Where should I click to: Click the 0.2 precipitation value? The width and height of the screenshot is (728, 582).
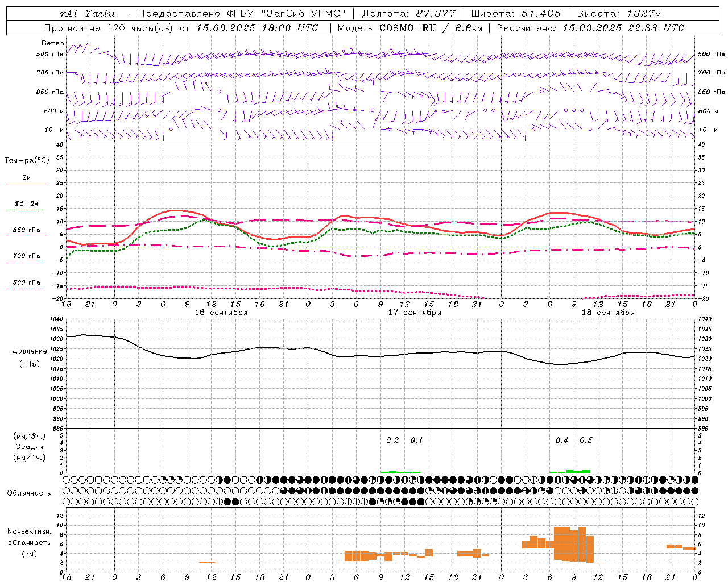click(392, 440)
